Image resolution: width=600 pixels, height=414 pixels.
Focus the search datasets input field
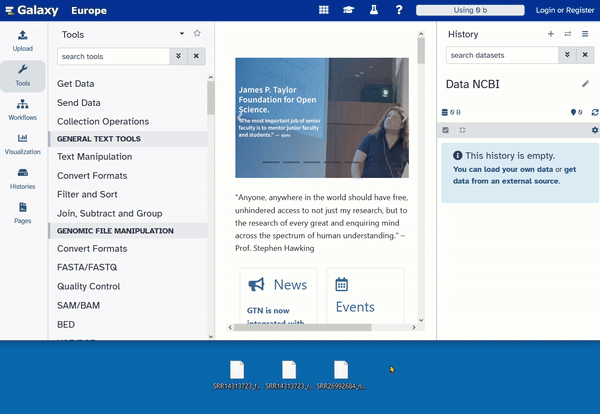(x=502, y=55)
